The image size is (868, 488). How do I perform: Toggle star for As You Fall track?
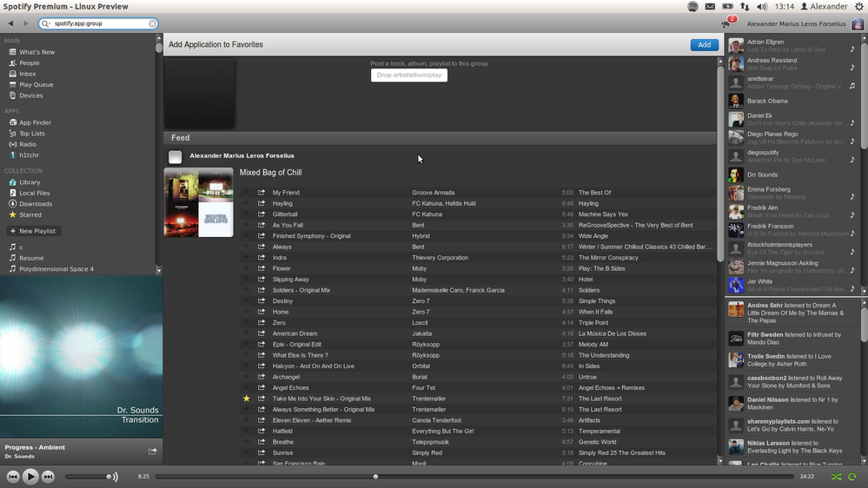247,225
